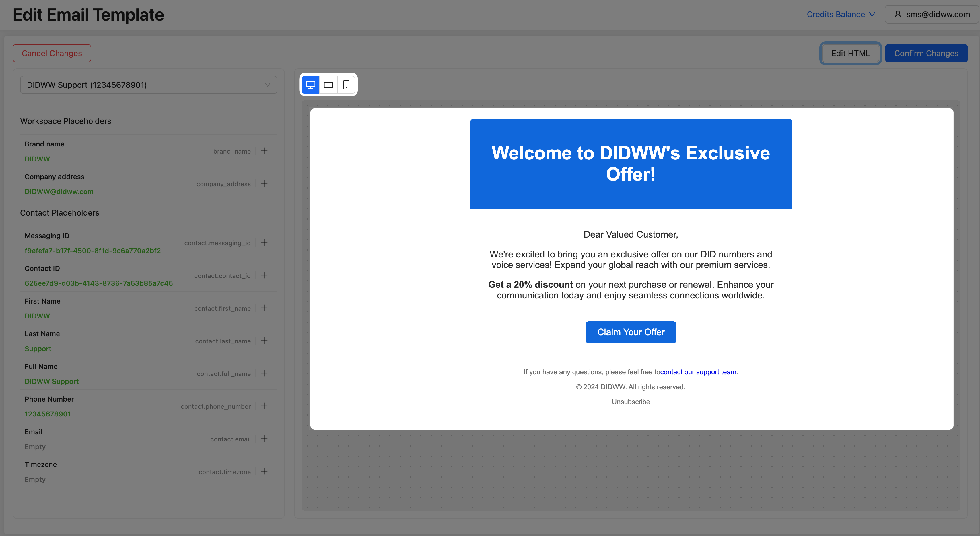Click Cancel Changes button
Viewport: 980px width, 536px height.
pos(52,53)
